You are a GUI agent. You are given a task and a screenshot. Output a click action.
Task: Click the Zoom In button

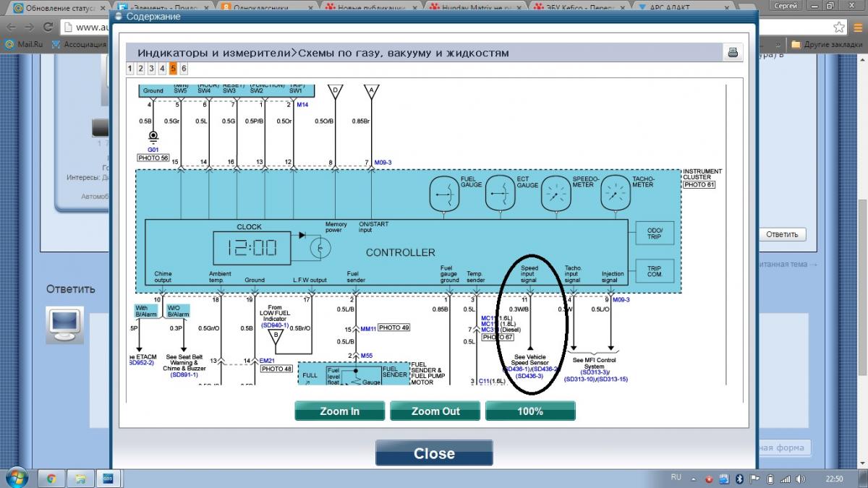pyautogui.click(x=339, y=411)
